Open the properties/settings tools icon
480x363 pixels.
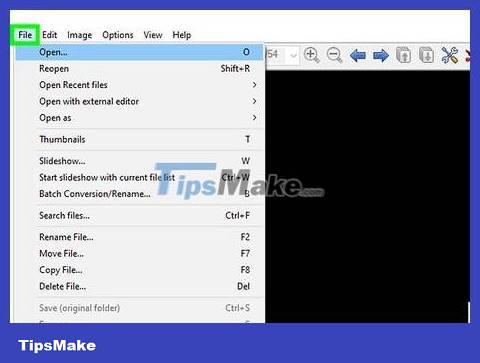pyautogui.click(x=450, y=55)
